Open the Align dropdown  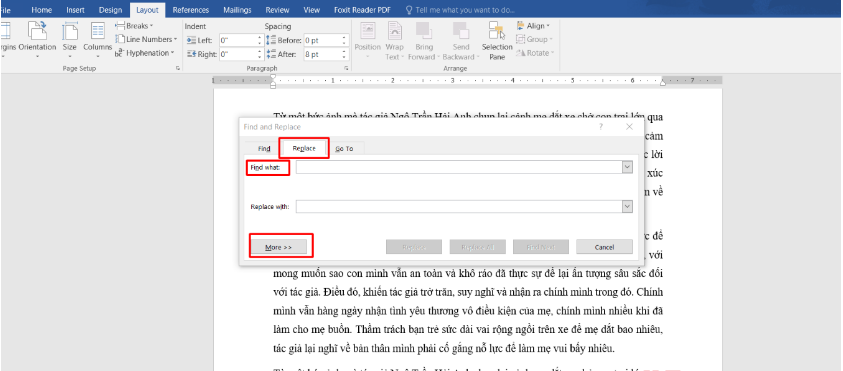(533, 25)
